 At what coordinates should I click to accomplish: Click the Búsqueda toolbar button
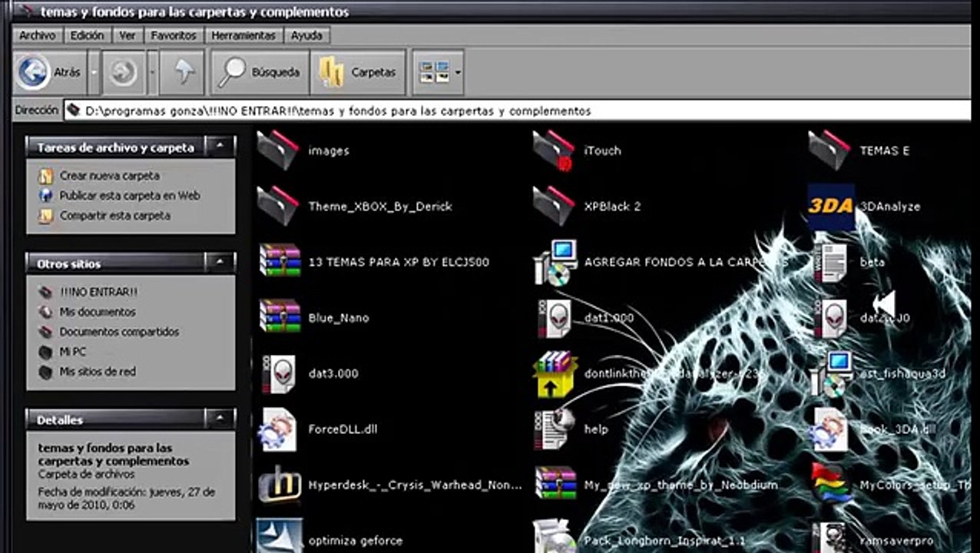[x=260, y=73]
